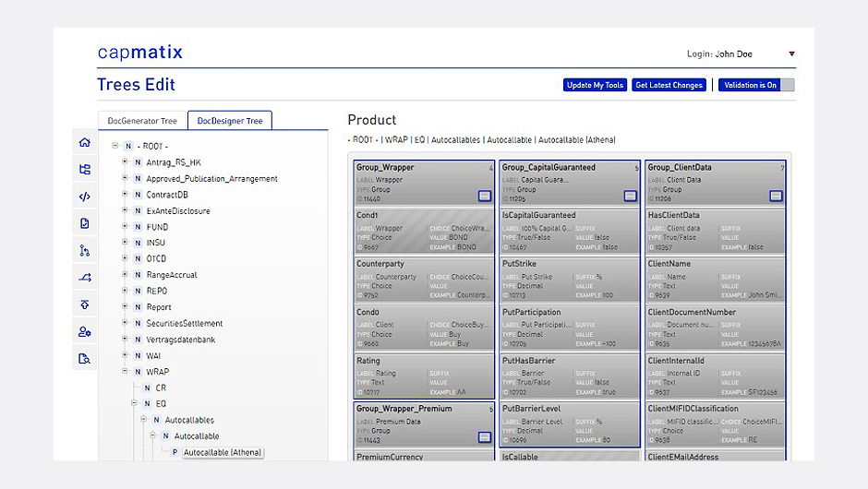The height and width of the screenshot is (489, 868).
Task: Open the IsCapitalGuaranteed field card
Action: coord(570,231)
